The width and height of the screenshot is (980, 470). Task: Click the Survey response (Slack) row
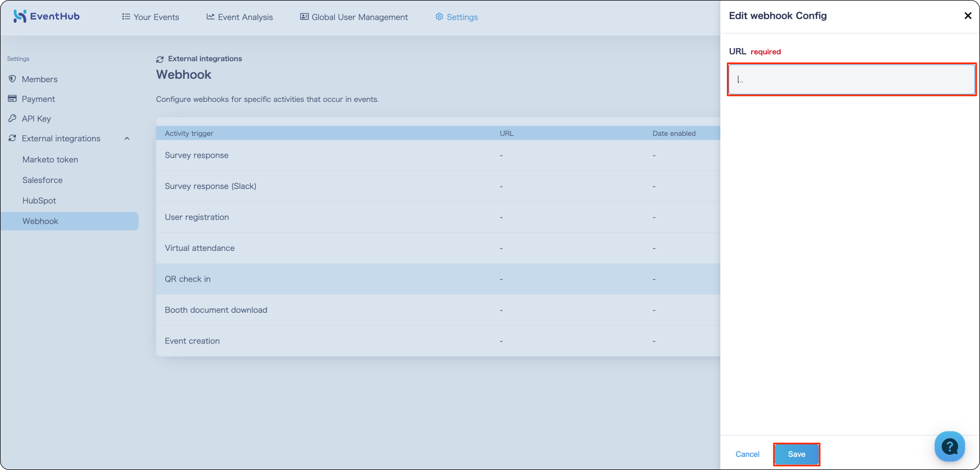pyautogui.click(x=438, y=186)
